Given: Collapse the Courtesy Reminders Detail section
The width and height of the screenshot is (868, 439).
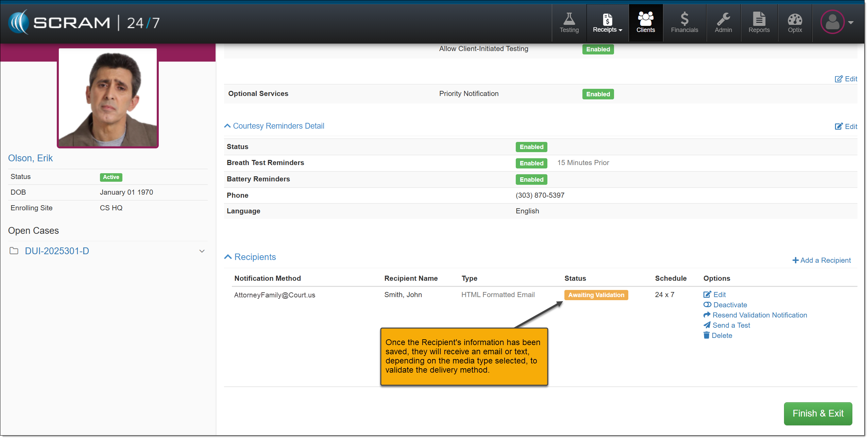Looking at the screenshot, I should point(227,126).
